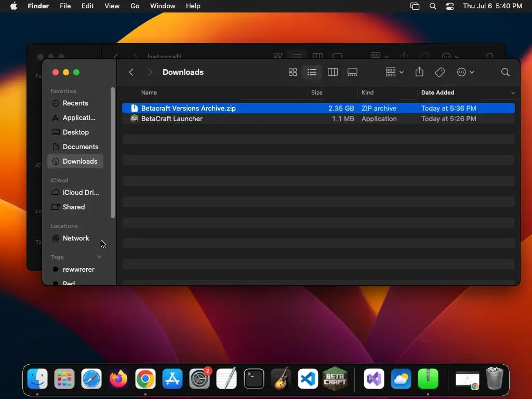Click the sidebar scrollbar
Viewport: 532px width, 399px height.
(x=113, y=153)
